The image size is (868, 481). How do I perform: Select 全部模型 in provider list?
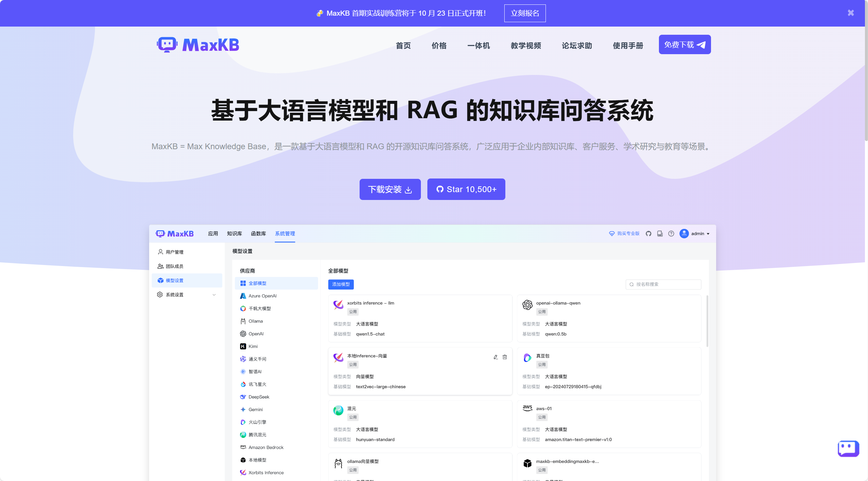click(257, 283)
